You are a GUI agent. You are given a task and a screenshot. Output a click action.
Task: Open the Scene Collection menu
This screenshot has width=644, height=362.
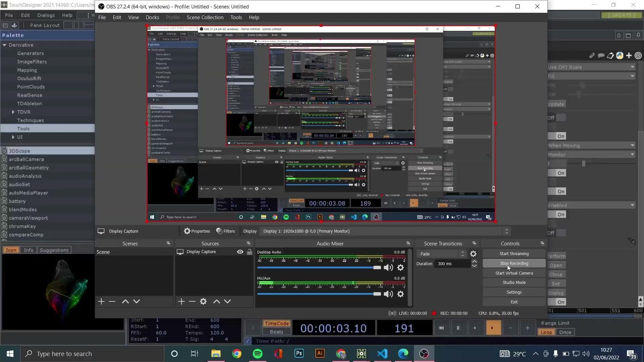pos(205,17)
